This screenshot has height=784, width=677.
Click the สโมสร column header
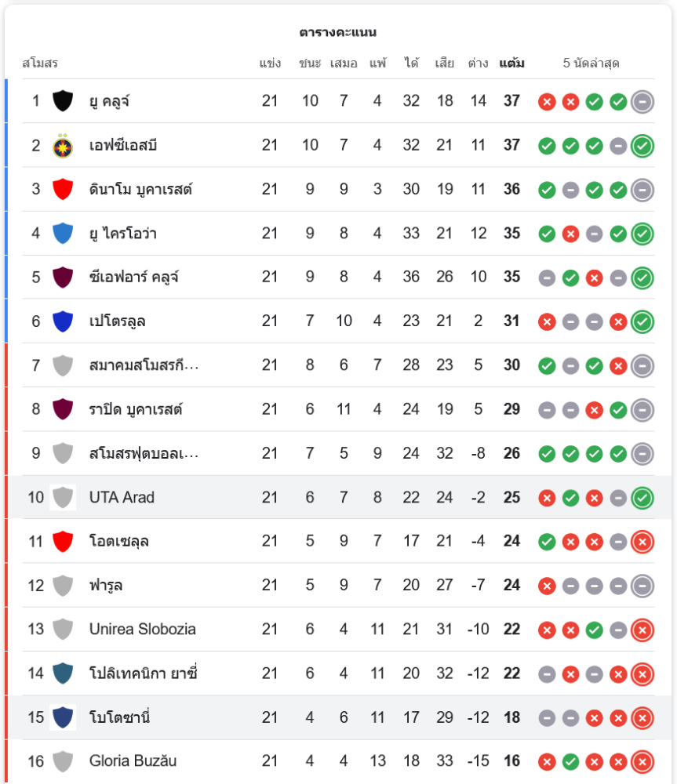[x=40, y=64]
